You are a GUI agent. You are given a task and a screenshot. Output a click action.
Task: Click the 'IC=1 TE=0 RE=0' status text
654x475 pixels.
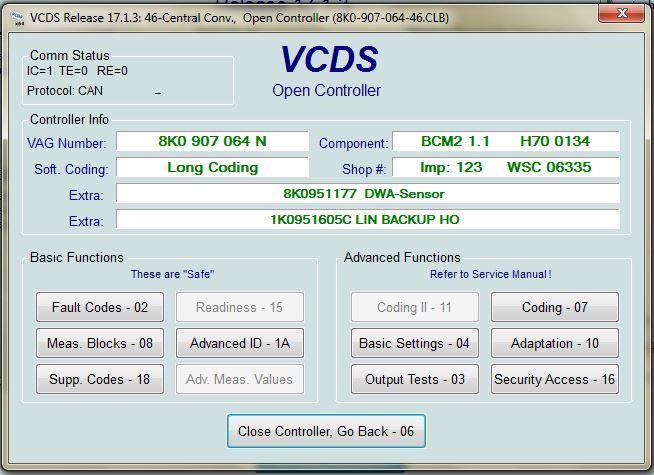77,71
